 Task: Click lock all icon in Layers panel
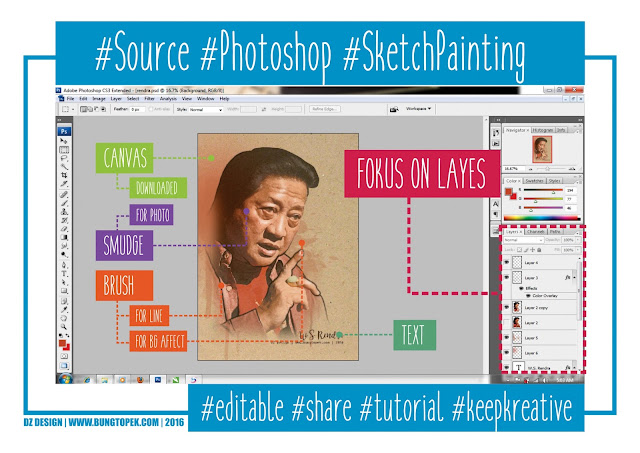(539, 249)
